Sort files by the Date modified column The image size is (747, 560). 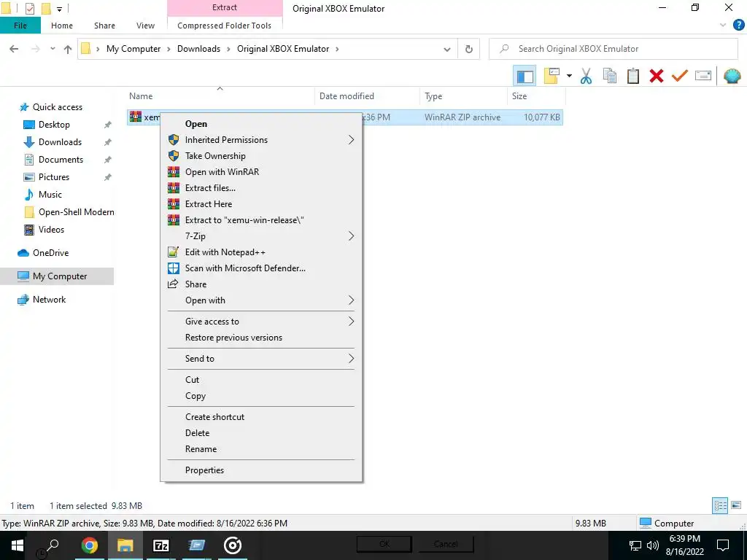(368, 96)
